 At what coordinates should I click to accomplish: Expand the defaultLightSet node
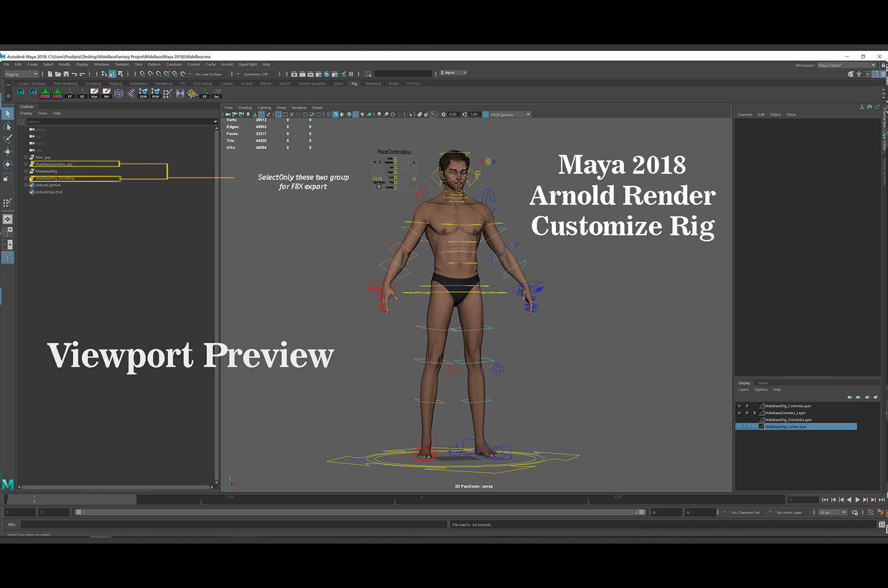coord(26,185)
